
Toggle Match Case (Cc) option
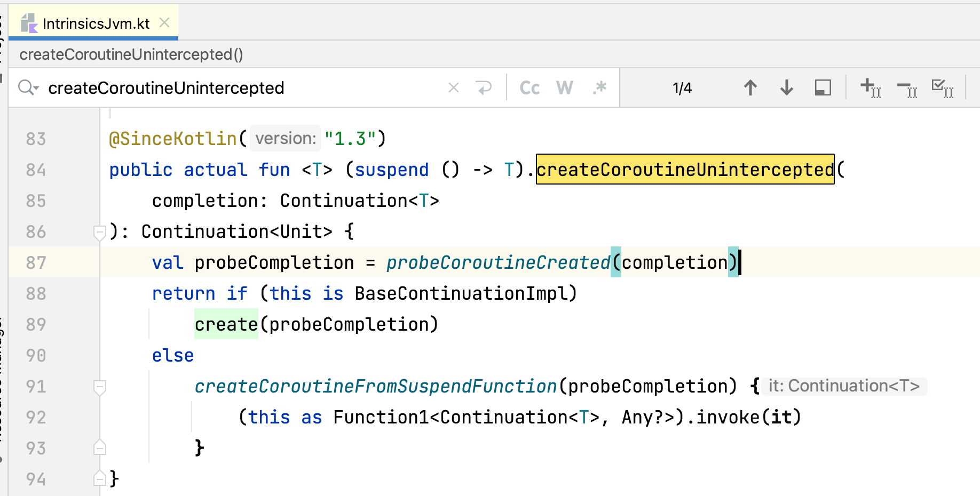point(529,87)
